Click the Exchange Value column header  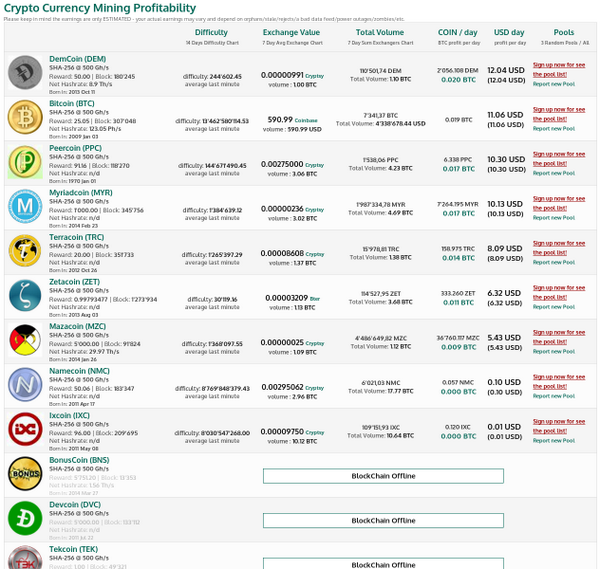[291, 33]
